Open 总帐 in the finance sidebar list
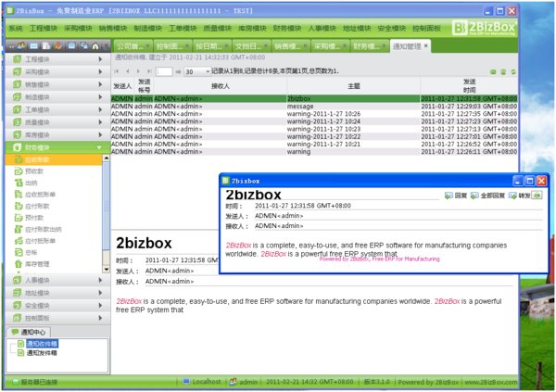The height and width of the screenshot is (392, 556). click(53, 253)
